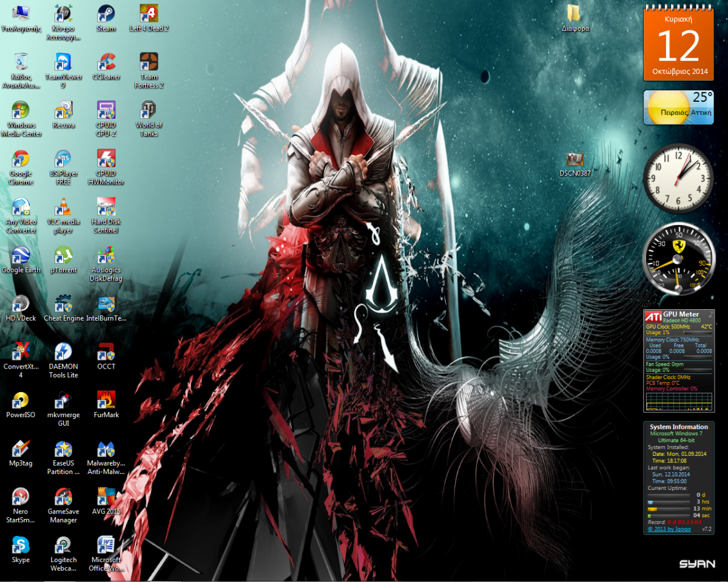Select the AVG 2015 shortcut

point(106,501)
